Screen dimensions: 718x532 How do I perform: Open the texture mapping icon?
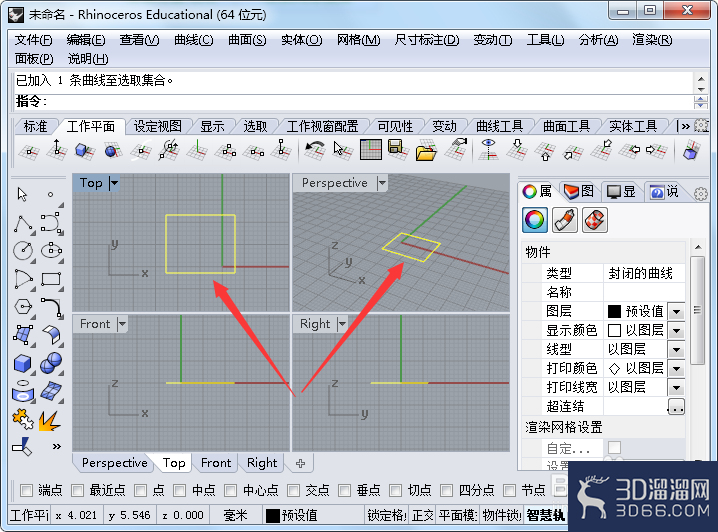coord(595,220)
